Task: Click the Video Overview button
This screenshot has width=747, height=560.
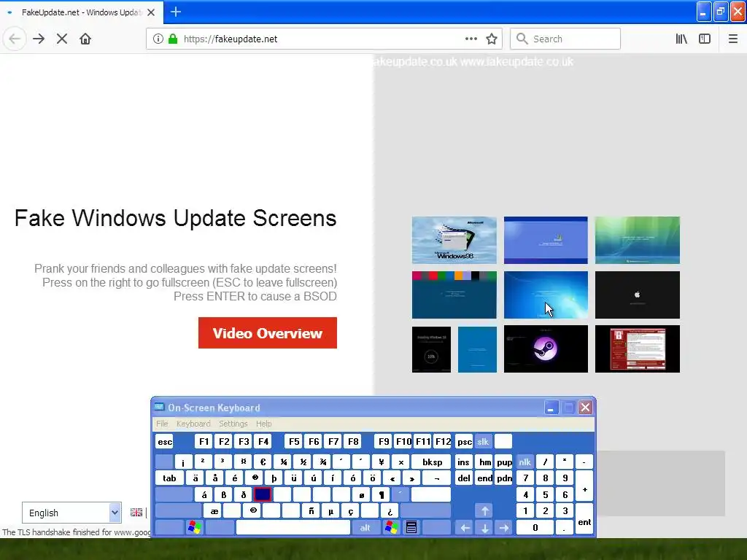Action: pyautogui.click(x=268, y=332)
